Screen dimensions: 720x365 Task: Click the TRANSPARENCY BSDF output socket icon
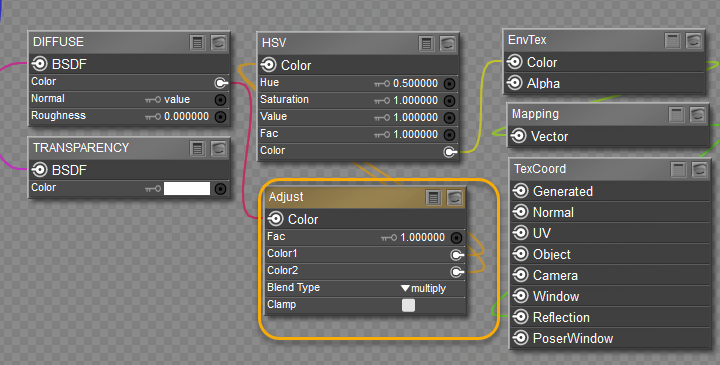[x=39, y=170]
